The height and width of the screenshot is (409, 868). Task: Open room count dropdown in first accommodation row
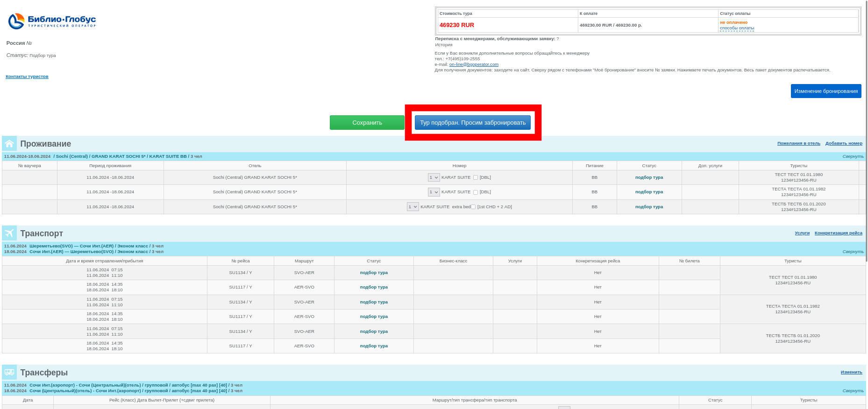point(434,177)
